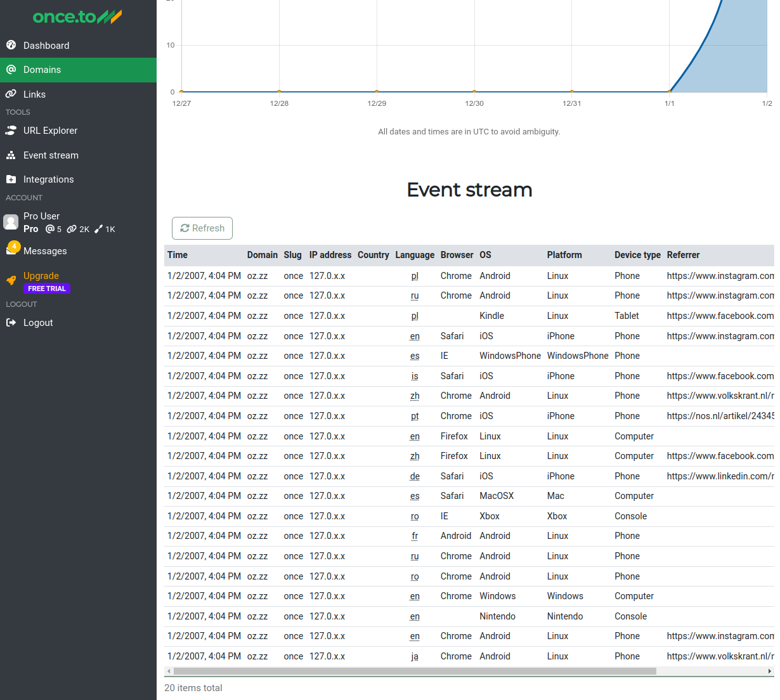Click the 'is' language abbreviation

tap(415, 376)
